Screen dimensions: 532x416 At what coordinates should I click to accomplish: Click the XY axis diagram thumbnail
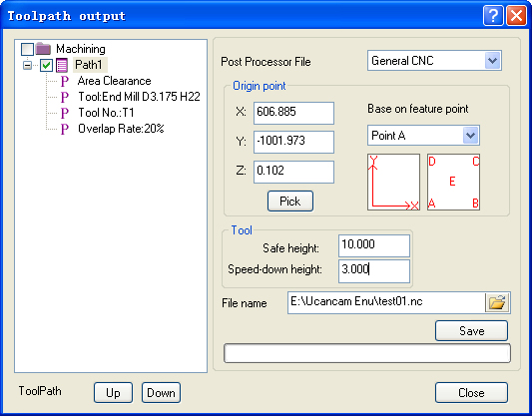tap(393, 183)
